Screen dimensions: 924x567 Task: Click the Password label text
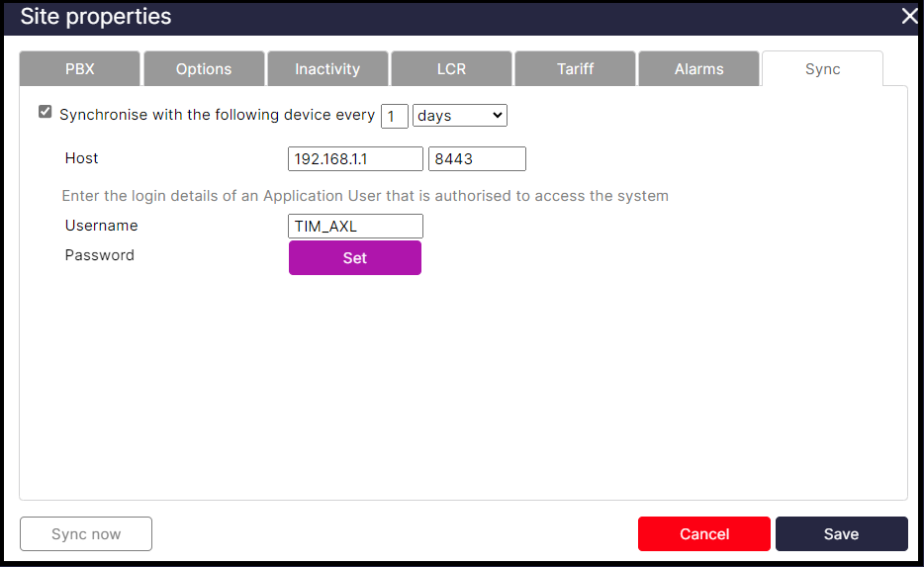pos(100,255)
